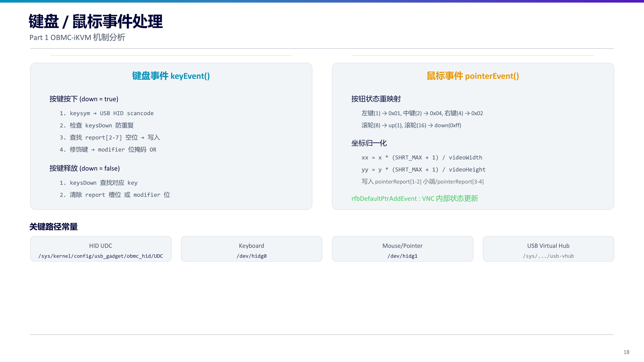Click the green rfbDefaultPtrAddEvent text
This screenshot has height=362, width=644.
click(415, 199)
